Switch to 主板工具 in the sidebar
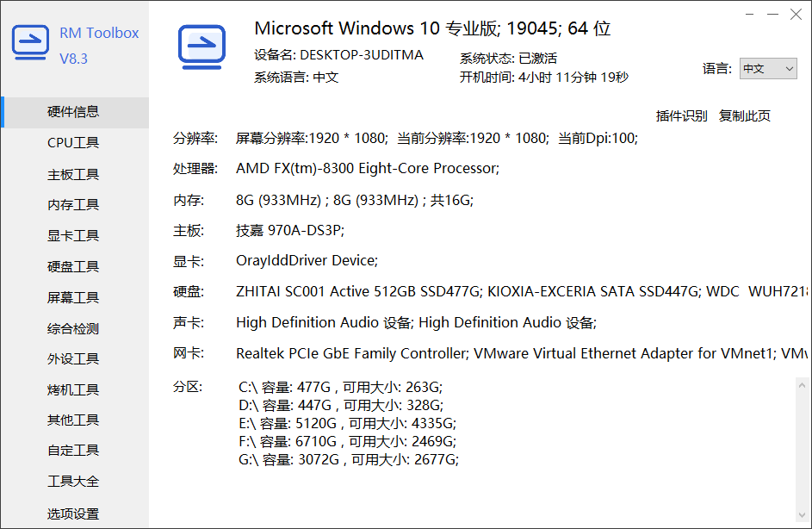The height and width of the screenshot is (529, 812). [73, 174]
